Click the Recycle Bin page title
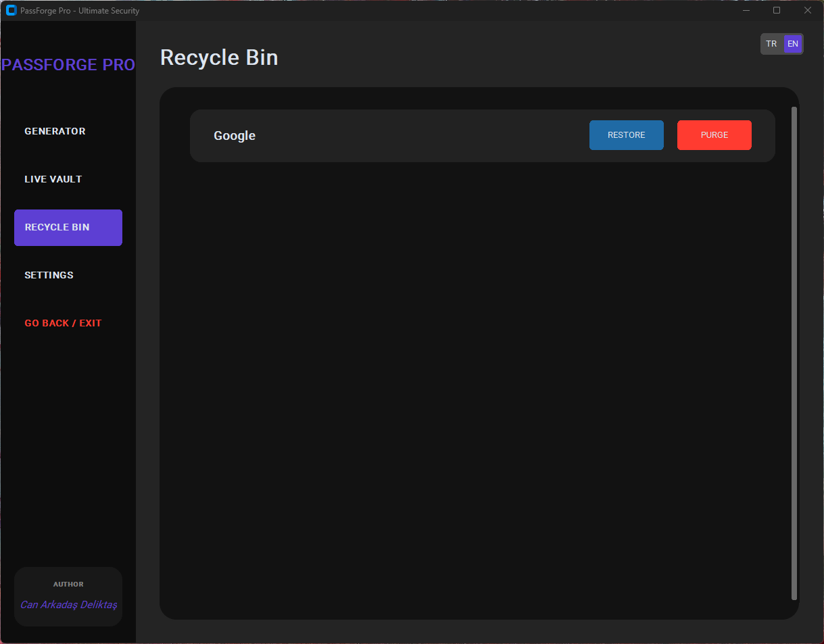The height and width of the screenshot is (644, 824). (218, 57)
